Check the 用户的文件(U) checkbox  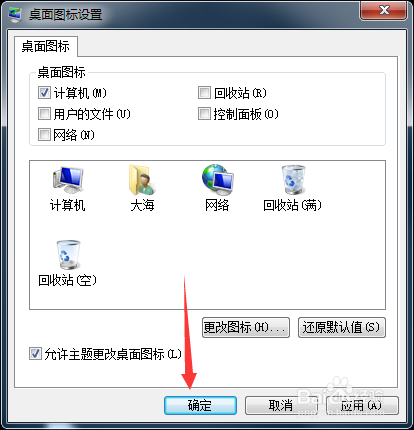click(44, 114)
